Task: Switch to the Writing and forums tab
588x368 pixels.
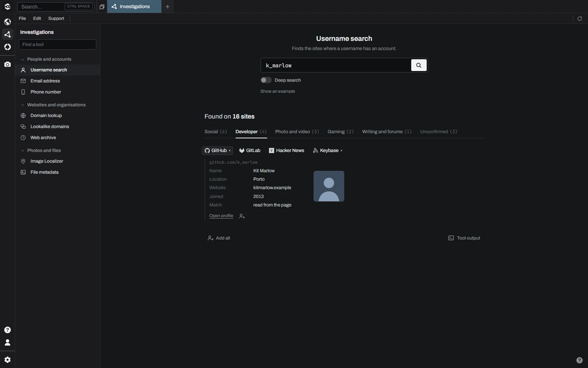Action: pyautogui.click(x=387, y=132)
